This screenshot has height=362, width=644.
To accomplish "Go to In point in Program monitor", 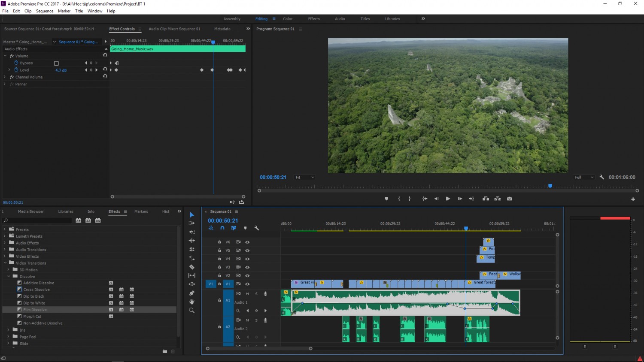I will pos(425,199).
